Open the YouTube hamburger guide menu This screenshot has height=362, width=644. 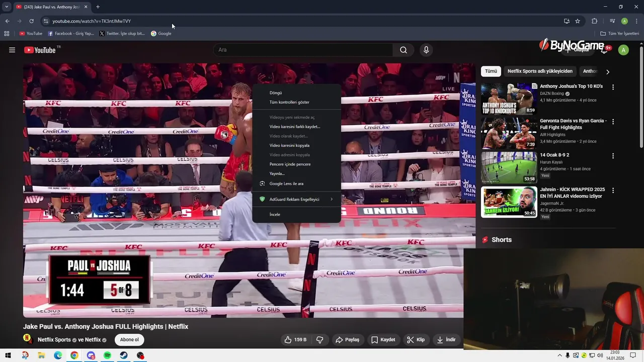point(12,50)
